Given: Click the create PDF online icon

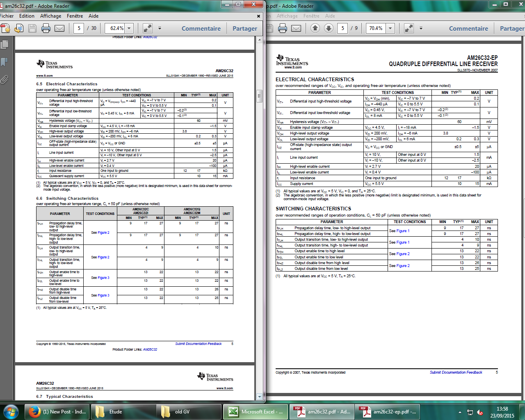Looking at the screenshot, I should [5, 28].
